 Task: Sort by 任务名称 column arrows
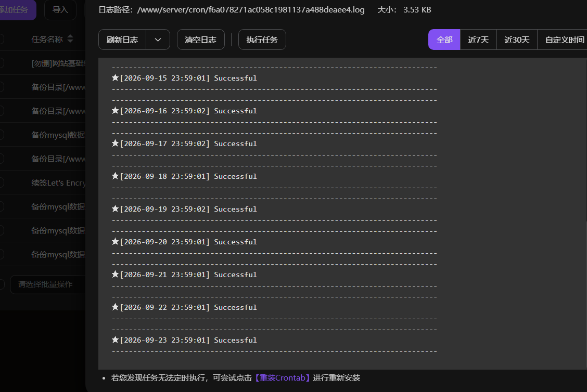point(70,39)
